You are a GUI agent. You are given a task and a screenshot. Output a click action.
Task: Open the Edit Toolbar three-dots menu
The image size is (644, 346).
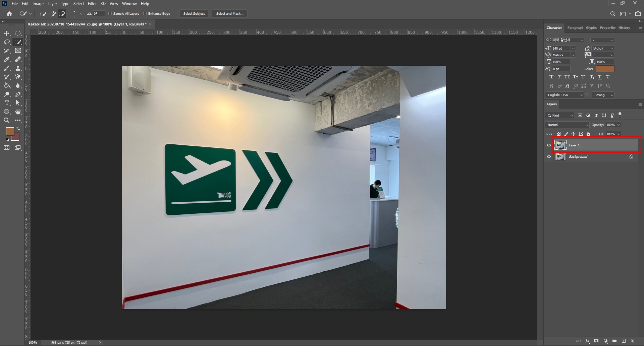tap(18, 120)
